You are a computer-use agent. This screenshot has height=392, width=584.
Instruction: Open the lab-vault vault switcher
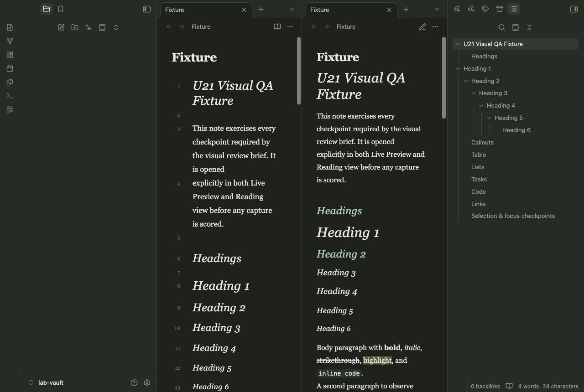point(46,383)
